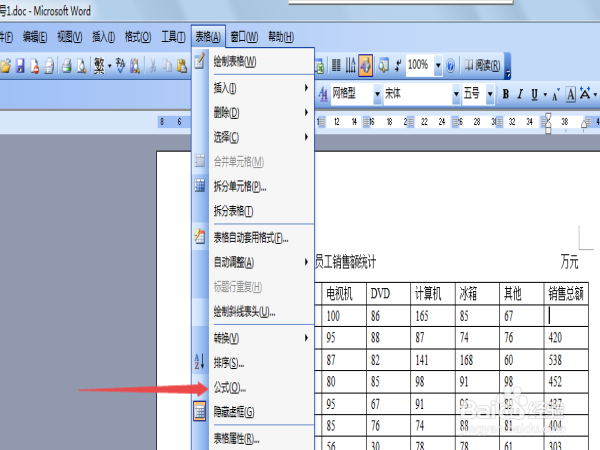Open the 窗口(W) Window menu
The width and height of the screenshot is (600, 450).
(x=244, y=37)
